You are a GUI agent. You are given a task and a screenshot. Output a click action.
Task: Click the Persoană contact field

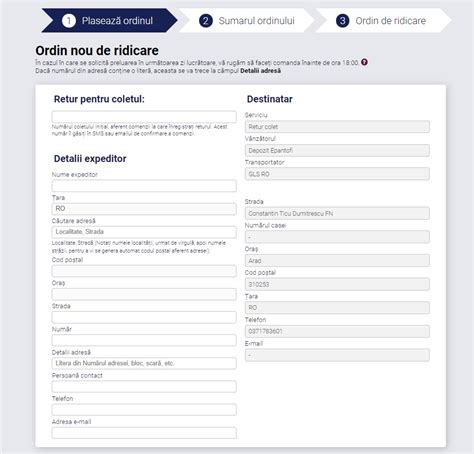144,387
